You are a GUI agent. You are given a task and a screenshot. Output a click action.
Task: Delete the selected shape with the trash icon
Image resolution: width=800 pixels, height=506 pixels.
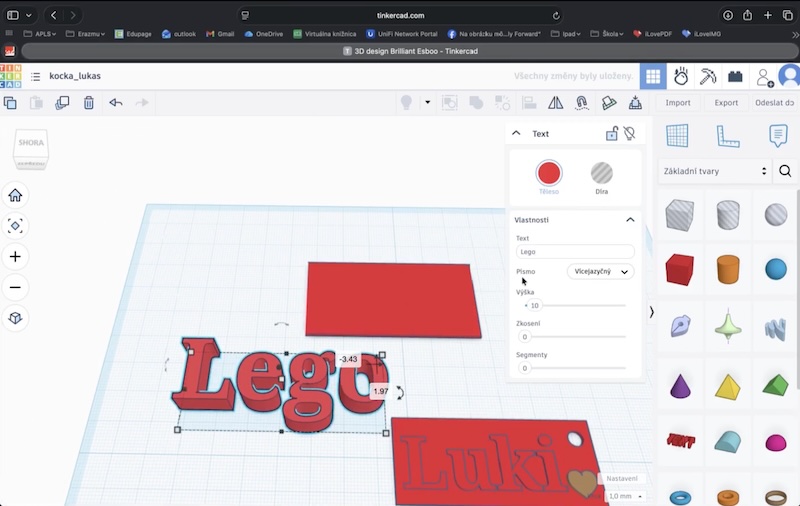(89, 103)
